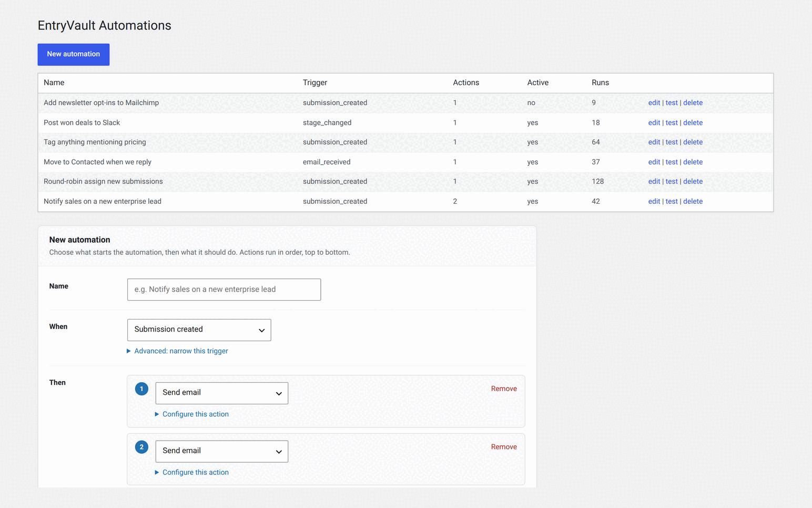Edit the Move to Contacted when we reply automation

coord(654,162)
